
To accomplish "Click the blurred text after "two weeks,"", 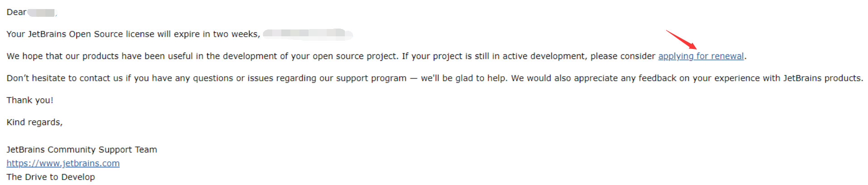I will [307, 34].
